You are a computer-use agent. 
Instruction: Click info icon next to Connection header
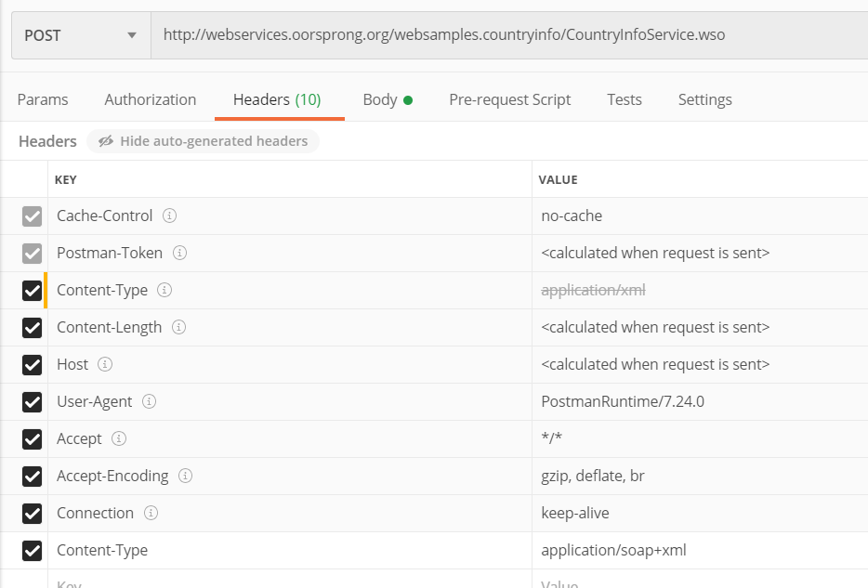pyautogui.click(x=151, y=513)
